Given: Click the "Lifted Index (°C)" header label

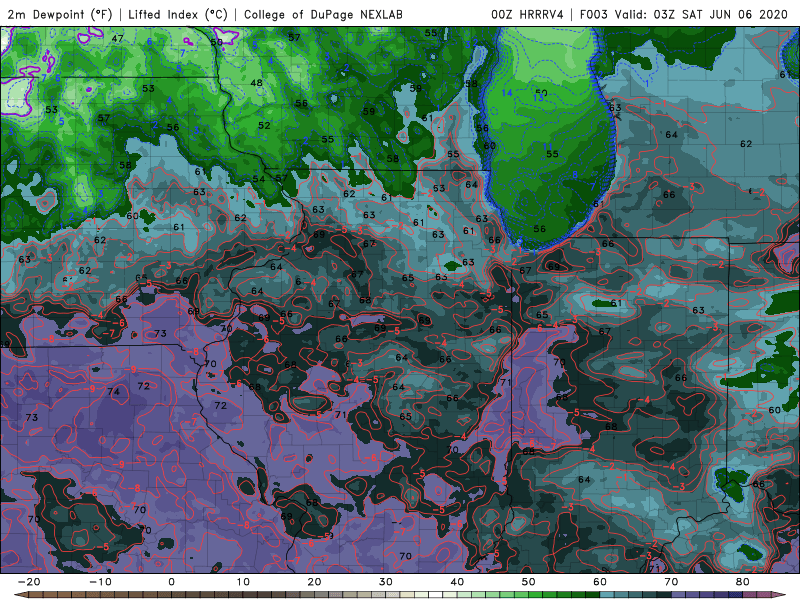Looking at the screenshot, I should pos(178,14).
